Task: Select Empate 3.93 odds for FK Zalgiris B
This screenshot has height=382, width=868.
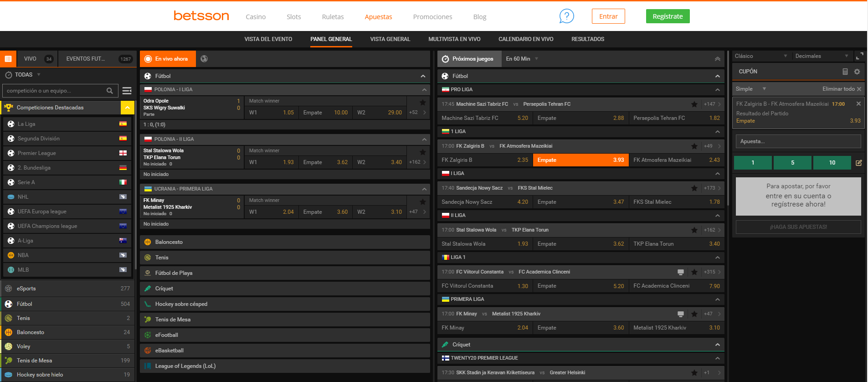Action: click(580, 160)
